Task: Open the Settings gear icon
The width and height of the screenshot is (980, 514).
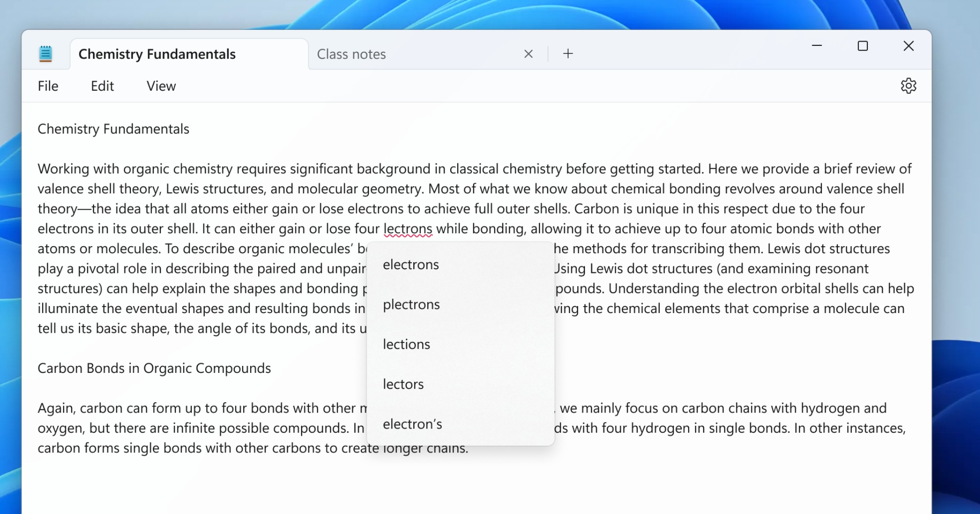Action: pos(909,86)
